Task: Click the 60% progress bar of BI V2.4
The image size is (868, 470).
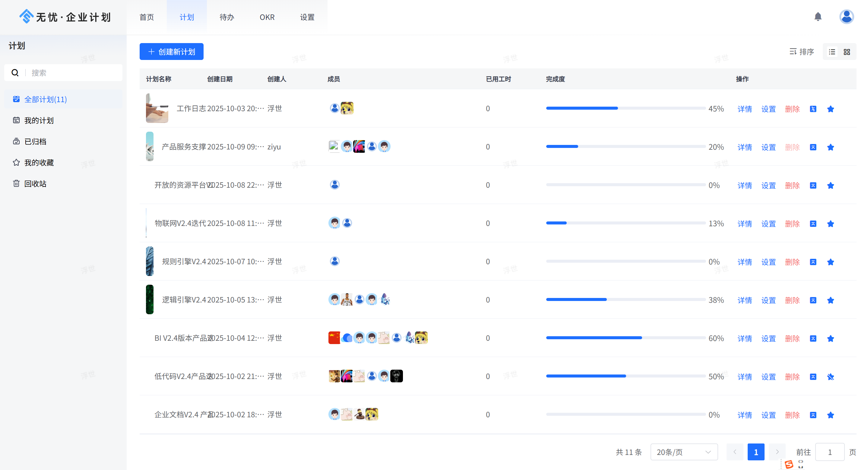Action: [626, 338]
